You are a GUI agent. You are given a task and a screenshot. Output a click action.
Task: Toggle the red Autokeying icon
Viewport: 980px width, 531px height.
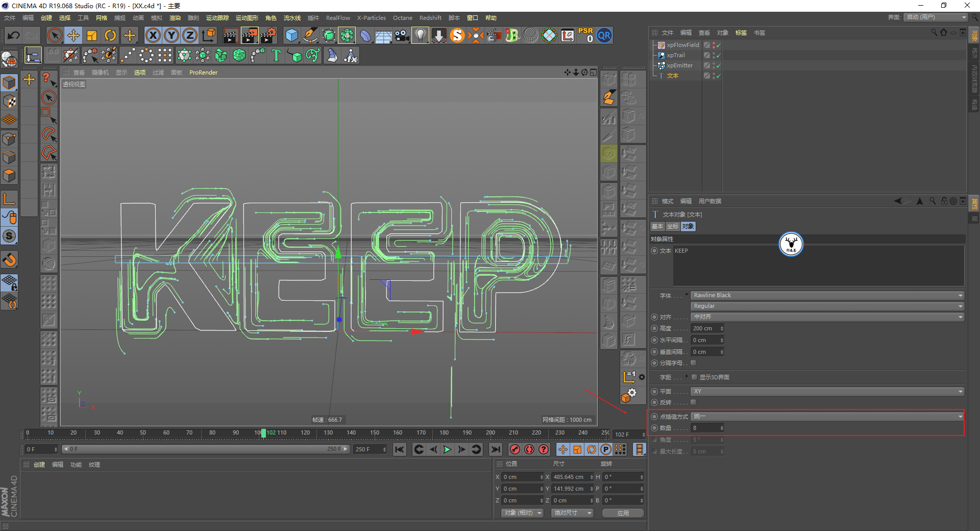tap(529, 449)
